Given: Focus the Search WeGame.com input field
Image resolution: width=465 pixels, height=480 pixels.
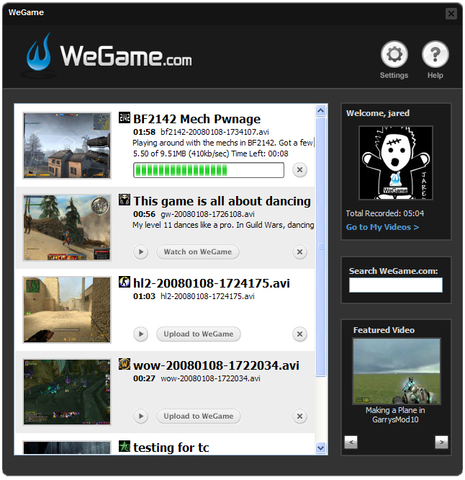Looking at the screenshot, I should pyautogui.click(x=396, y=285).
